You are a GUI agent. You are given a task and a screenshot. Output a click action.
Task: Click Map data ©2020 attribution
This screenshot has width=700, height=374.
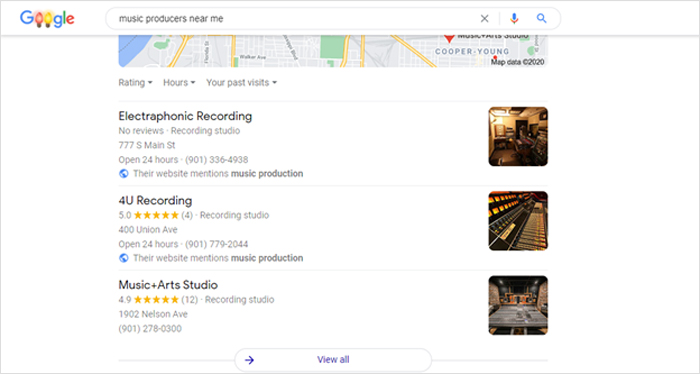click(517, 62)
